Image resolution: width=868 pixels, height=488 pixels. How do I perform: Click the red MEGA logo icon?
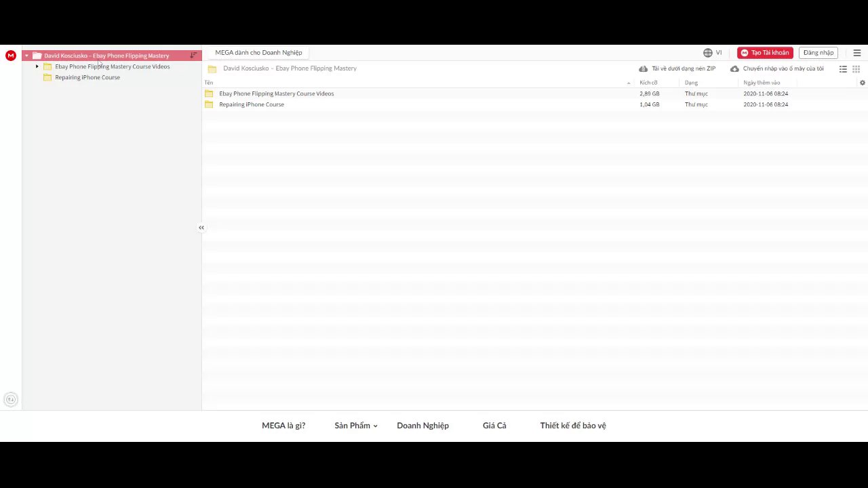pos(10,56)
